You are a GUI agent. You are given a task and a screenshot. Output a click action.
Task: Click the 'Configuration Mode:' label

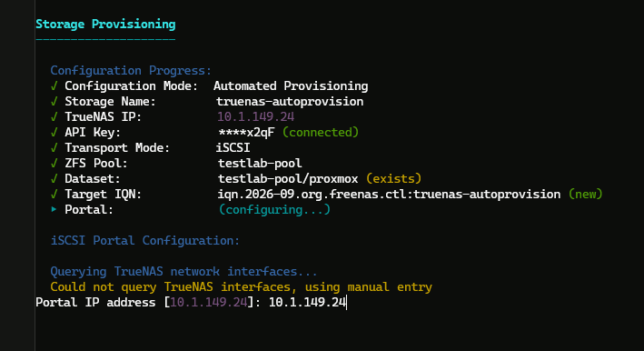pos(132,85)
